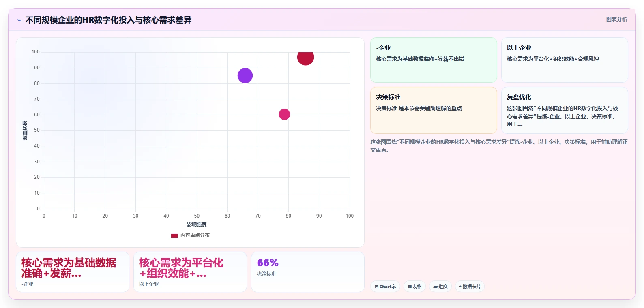Viewport: 644px width, 308px height.
Task: Click the 核心需求为平台化+组织效能 stat card
Action: [x=190, y=272]
